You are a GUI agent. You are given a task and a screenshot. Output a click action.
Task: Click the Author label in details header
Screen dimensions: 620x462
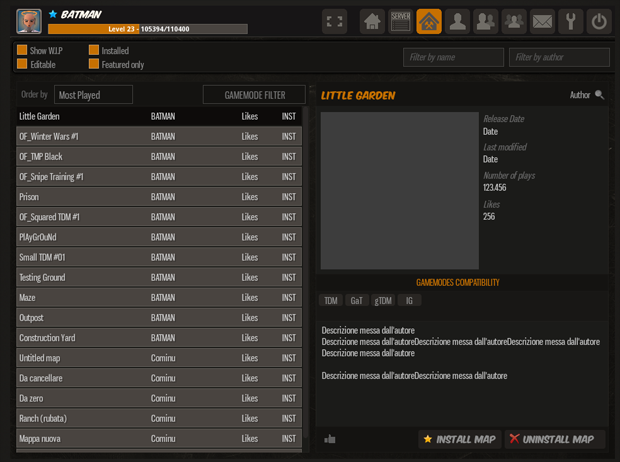point(580,95)
